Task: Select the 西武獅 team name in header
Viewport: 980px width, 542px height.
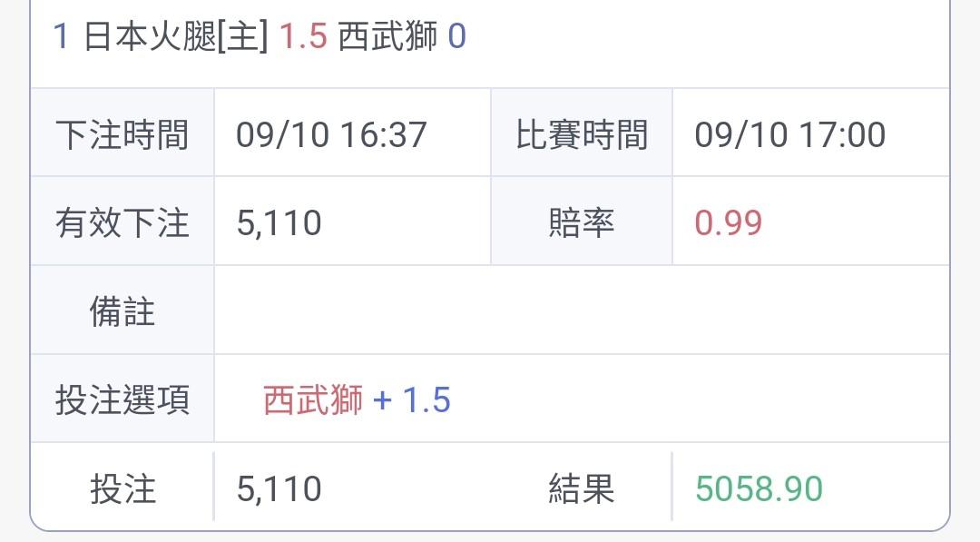Action: (387, 35)
